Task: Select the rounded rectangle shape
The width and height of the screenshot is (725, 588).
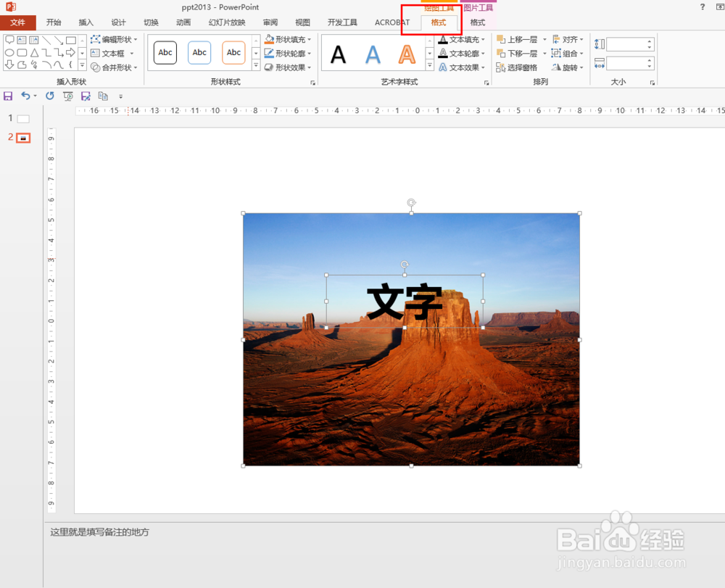Action: [22, 53]
